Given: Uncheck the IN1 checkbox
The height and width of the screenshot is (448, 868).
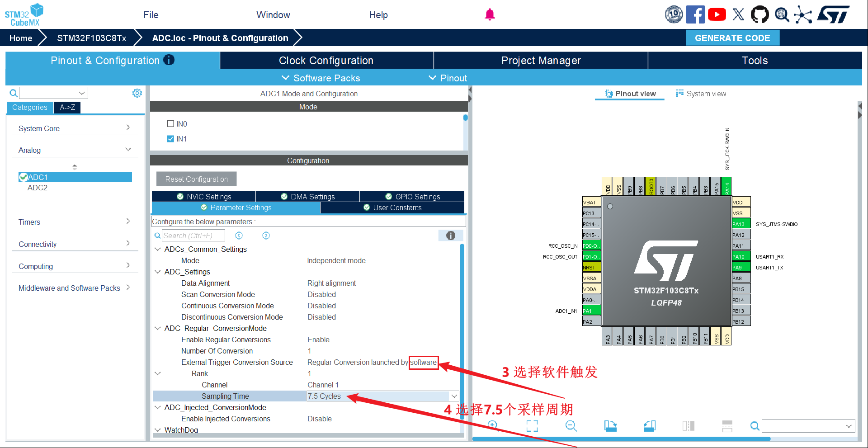Looking at the screenshot, I should pyautogui.click(x=170, y=139).
